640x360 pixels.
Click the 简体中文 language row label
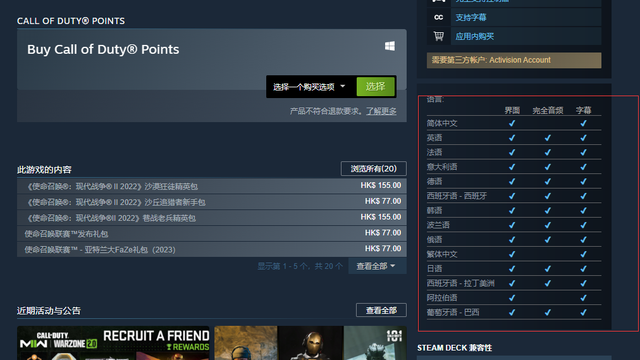442,123
